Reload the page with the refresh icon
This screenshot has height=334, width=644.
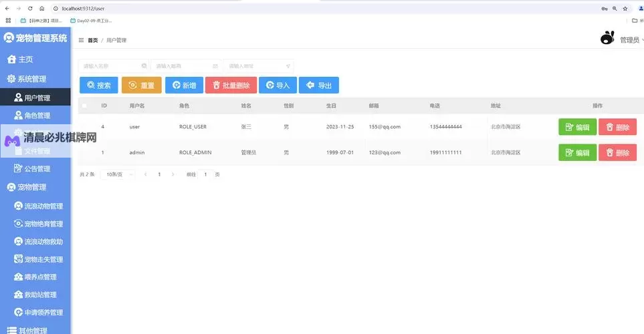[30, 8]
